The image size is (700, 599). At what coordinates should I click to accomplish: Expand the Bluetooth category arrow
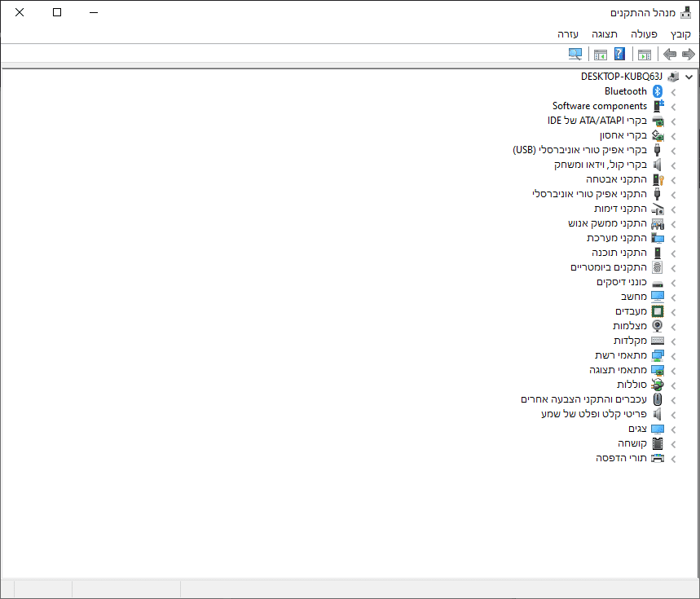(x=673, y=92)
